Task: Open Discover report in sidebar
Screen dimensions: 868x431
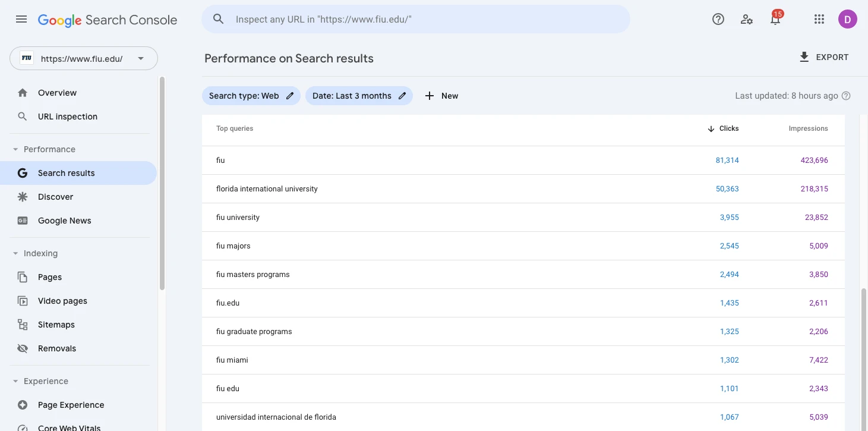Action: [x=55, y=197]
